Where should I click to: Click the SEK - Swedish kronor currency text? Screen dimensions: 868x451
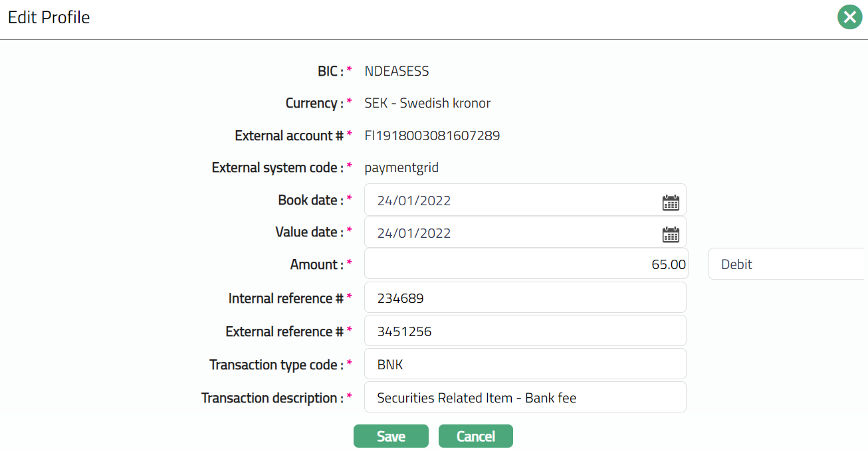coord(427,103)
